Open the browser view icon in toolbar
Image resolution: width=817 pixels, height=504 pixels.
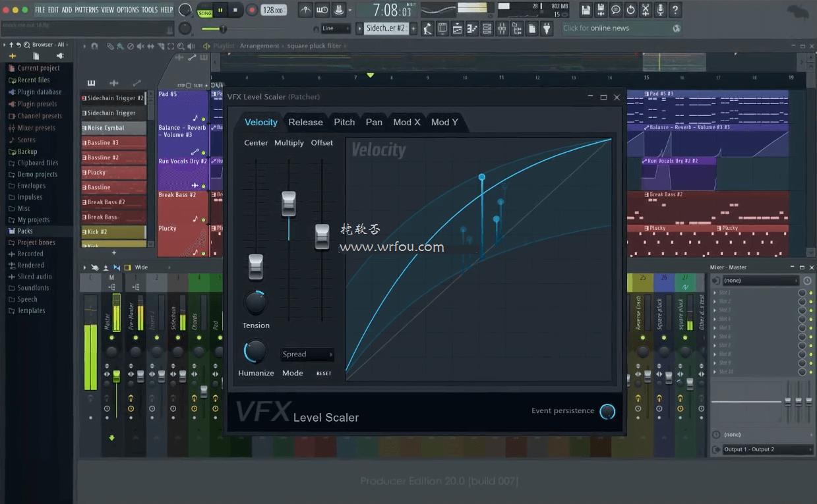tap(517, 28)
